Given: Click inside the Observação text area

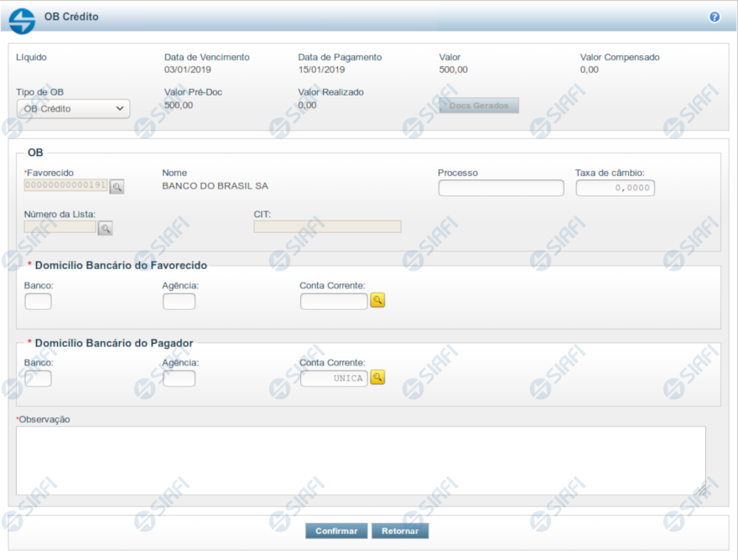Looking at the screenshot, I should click(361, 459).
